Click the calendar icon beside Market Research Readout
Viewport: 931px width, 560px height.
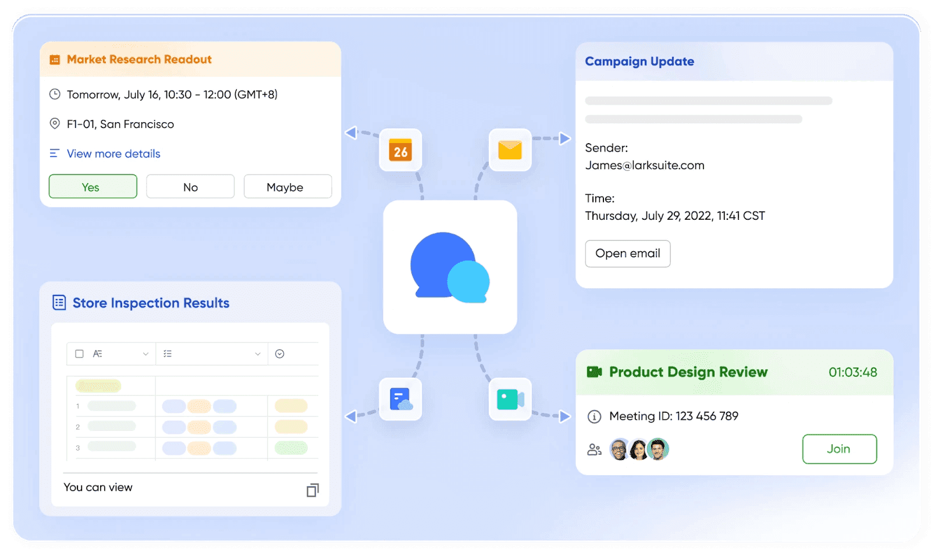coord(55,59)
